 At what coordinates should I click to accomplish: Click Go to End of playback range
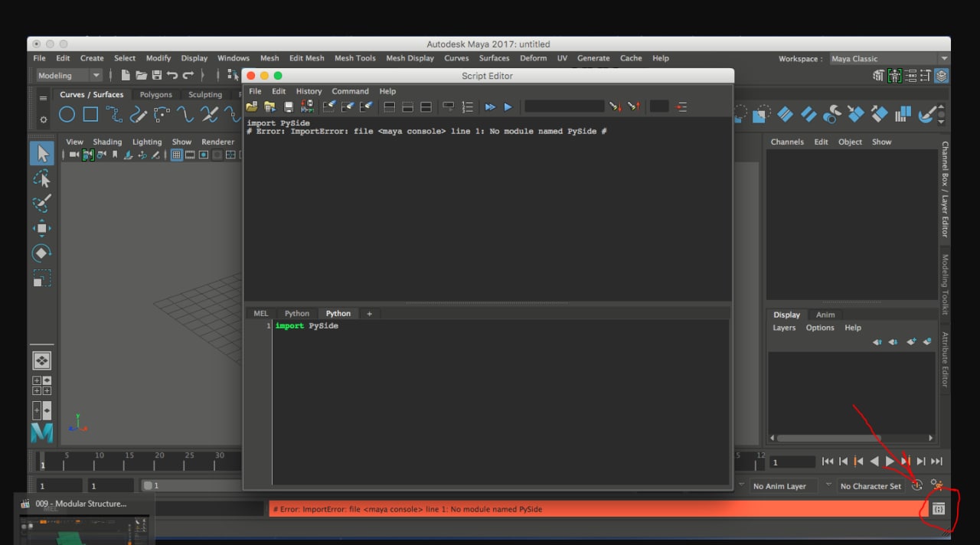point(936,461)
